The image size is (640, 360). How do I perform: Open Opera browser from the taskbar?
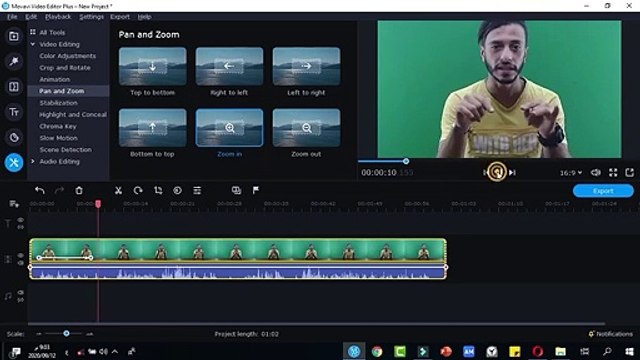coord(538,351)
